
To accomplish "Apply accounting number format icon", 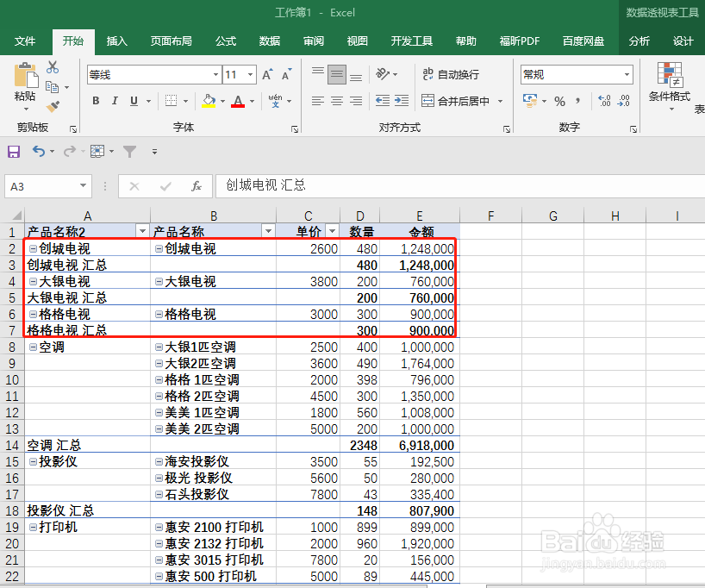I will point(530,100).
